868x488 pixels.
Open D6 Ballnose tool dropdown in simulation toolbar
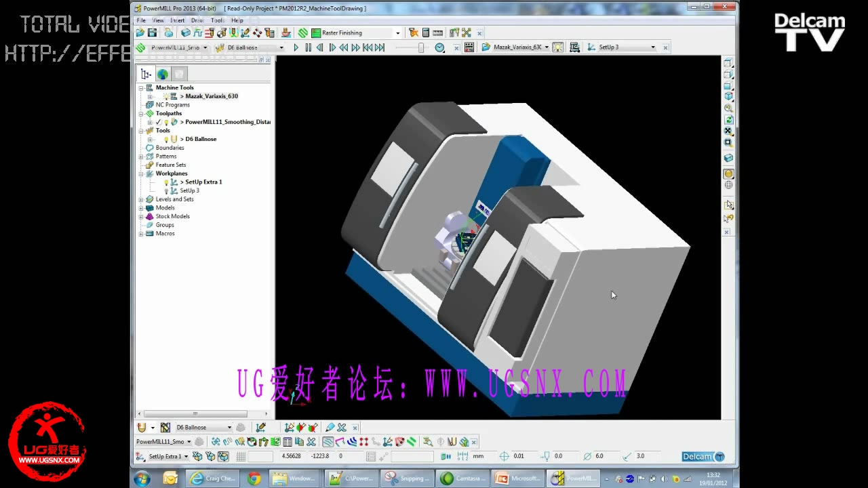281,47
